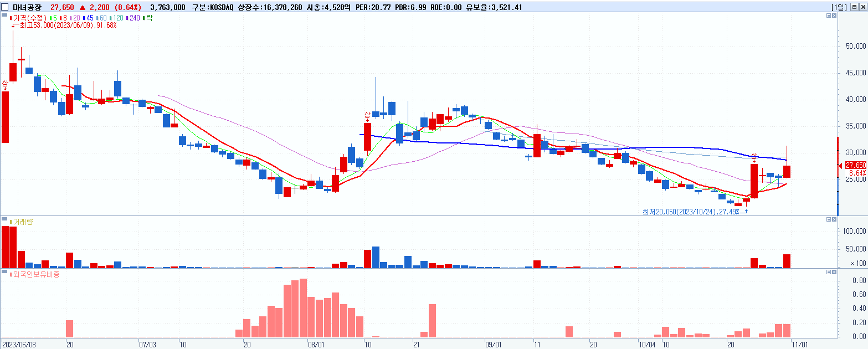Click the 최저20,050(2023/10/24) low label

click(691, 212)
